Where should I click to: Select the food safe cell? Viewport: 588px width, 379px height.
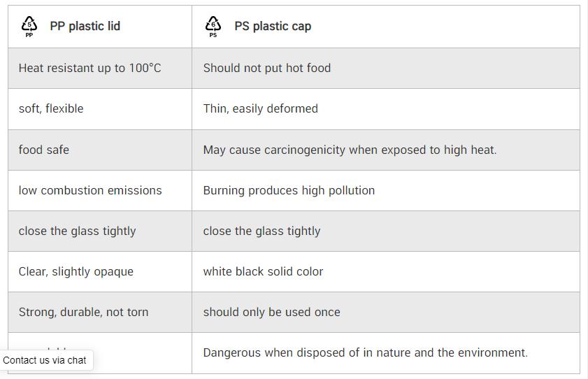tap(100, 150)
